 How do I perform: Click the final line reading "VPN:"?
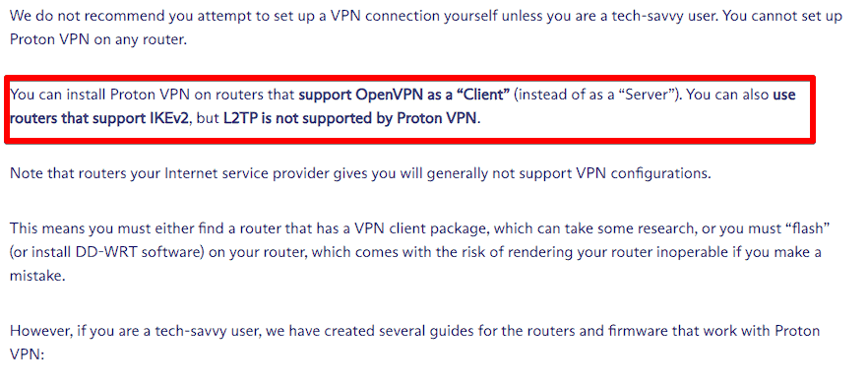[27, 355]
